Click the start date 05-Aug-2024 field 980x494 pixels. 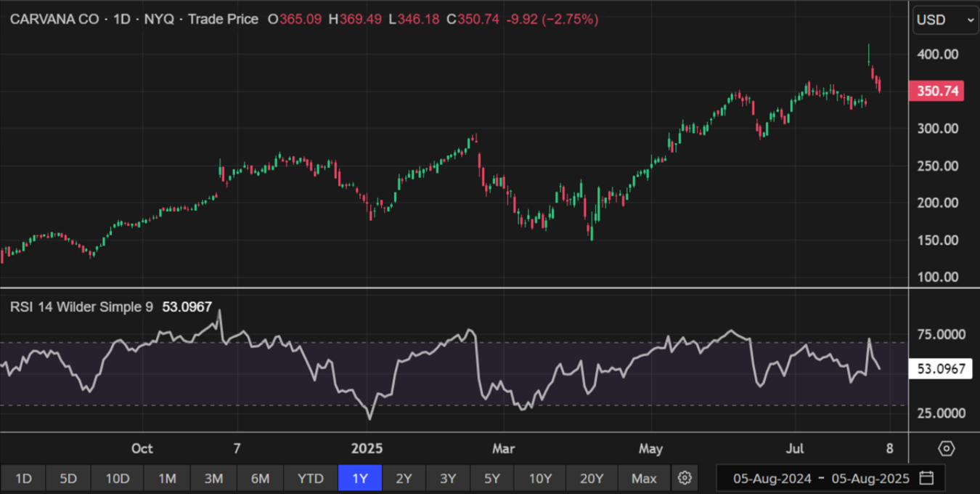tap(771, 478)
